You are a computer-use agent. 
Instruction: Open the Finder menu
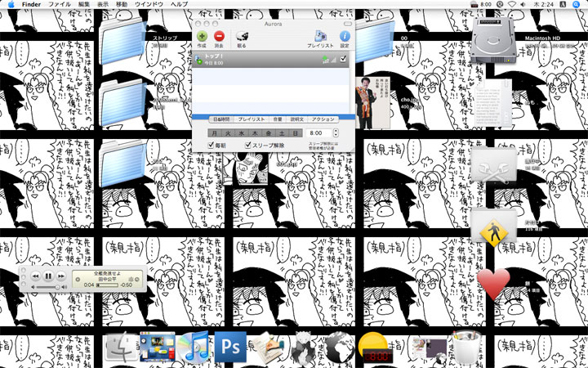tap(31, 4)
